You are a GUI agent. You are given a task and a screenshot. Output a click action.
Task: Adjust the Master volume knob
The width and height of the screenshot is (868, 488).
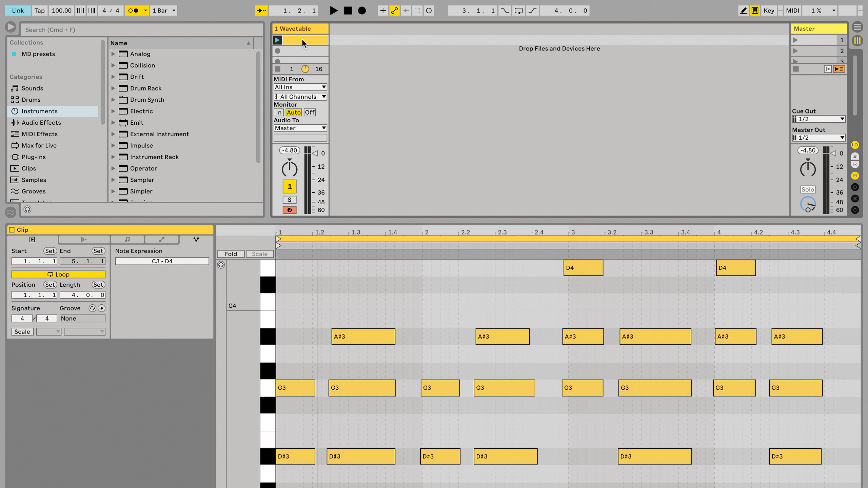(808, 168)
